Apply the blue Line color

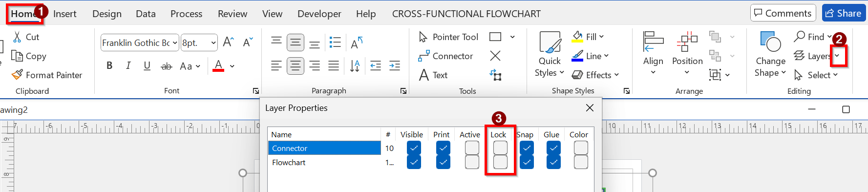pyautogui.click(x=577, y=56)
